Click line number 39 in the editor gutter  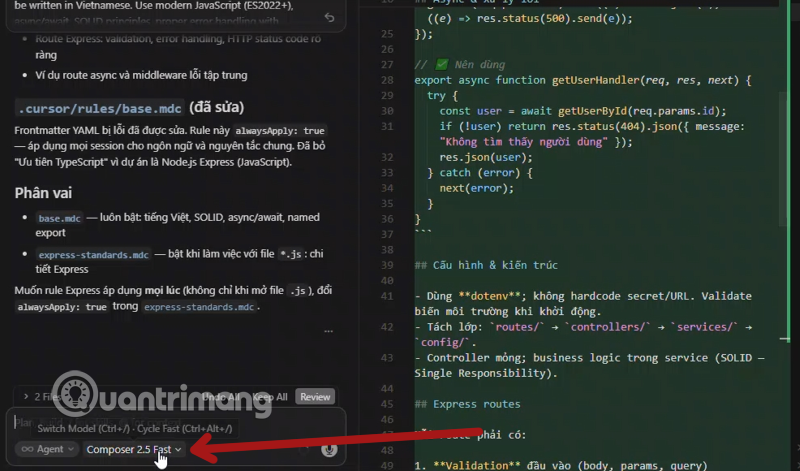387,265
